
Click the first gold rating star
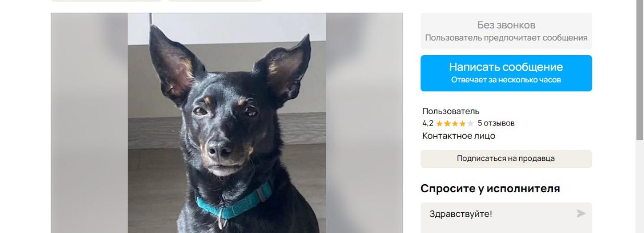[439, 123]
